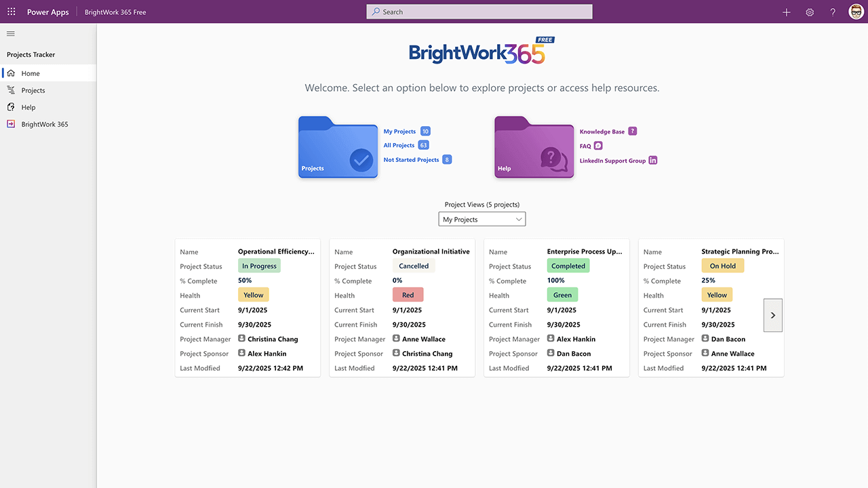
Task: Open the All Projects link
Action: click(399, 145)
